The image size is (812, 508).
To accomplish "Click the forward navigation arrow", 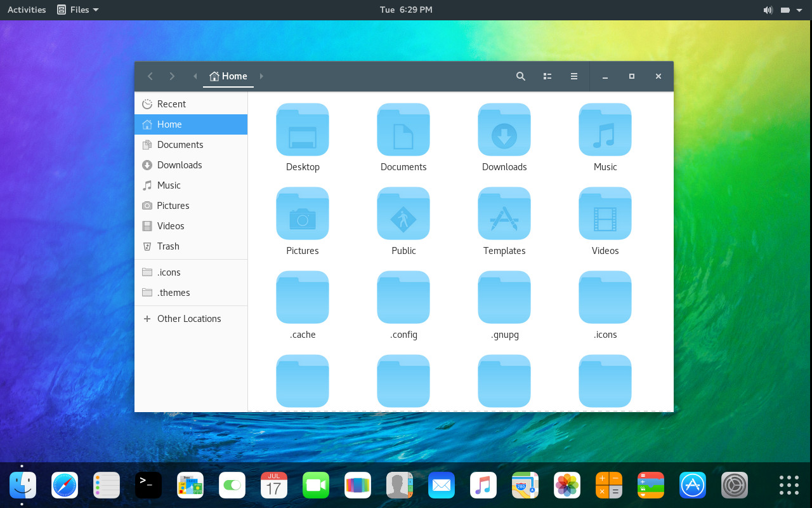I will tap(171, 76).
